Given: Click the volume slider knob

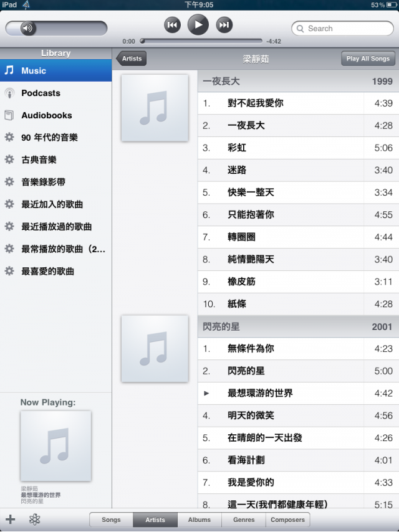Looking at the screenshot, I should click(28, 28).
